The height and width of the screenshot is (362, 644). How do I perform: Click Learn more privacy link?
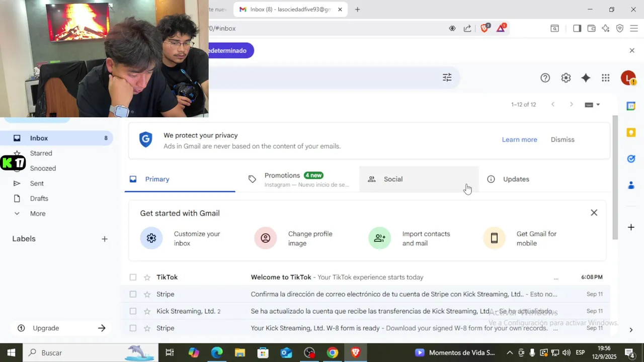tap(519, 140)
